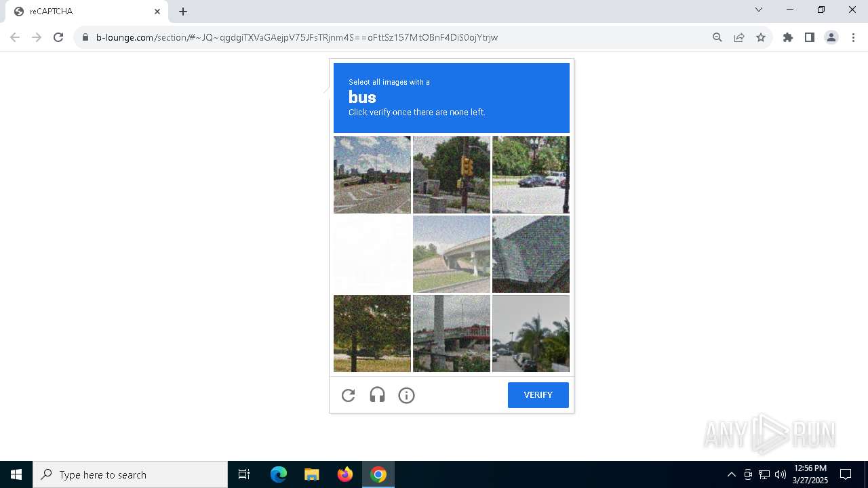Open the clock showing 12:56 PM

[x=810, y=474]
